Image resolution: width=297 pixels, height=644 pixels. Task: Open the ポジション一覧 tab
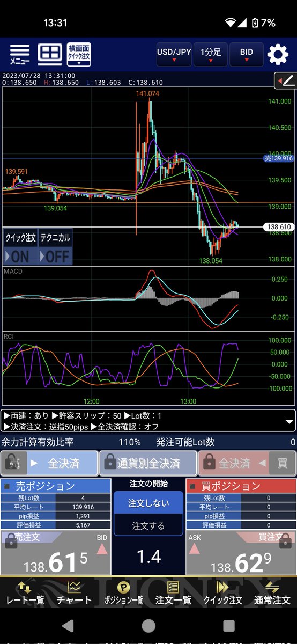123,593
